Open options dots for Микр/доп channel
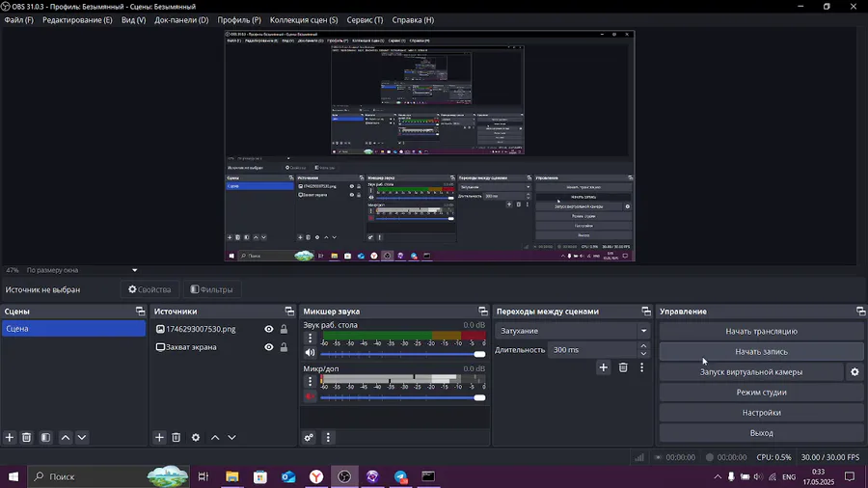 pyautogui.click(x=310, y=381)
